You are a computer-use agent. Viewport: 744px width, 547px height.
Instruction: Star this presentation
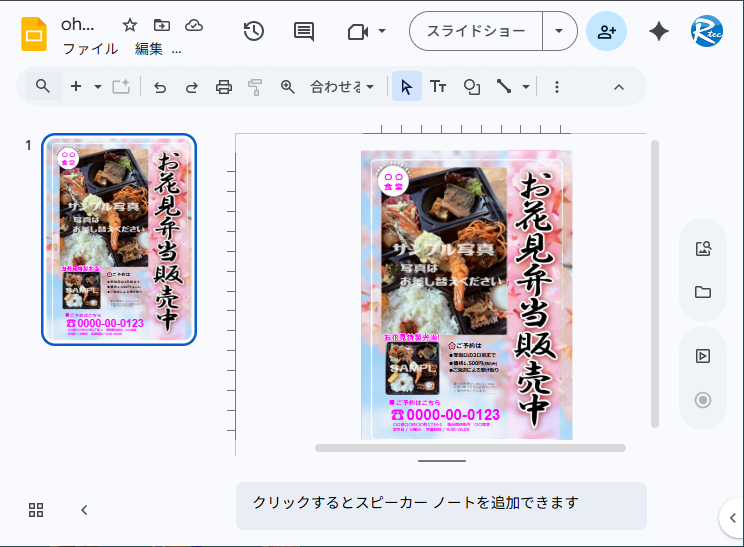point(130,25)
